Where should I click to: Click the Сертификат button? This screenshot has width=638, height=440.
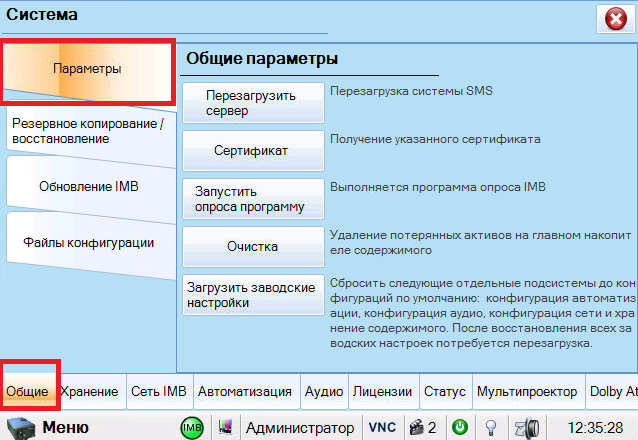coord(252,151)
